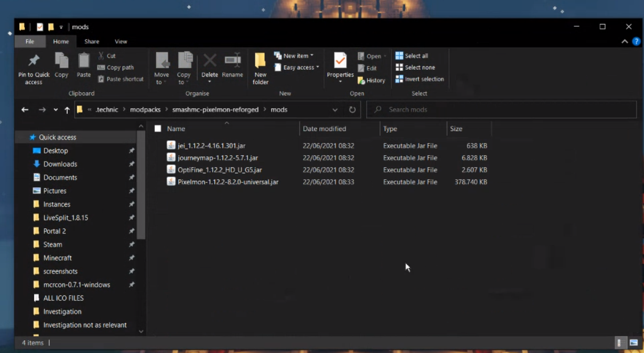Go forward with the Forward arrow

tap(42, 109)
